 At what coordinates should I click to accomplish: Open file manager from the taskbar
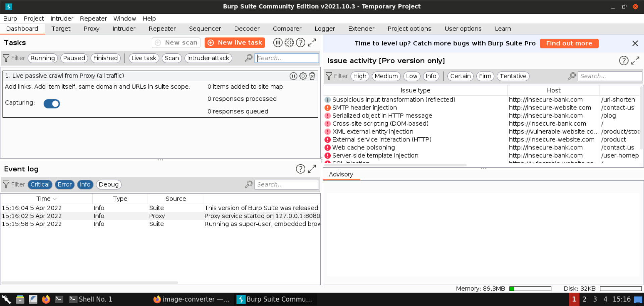pyautogui.click(x=20, y=299)
